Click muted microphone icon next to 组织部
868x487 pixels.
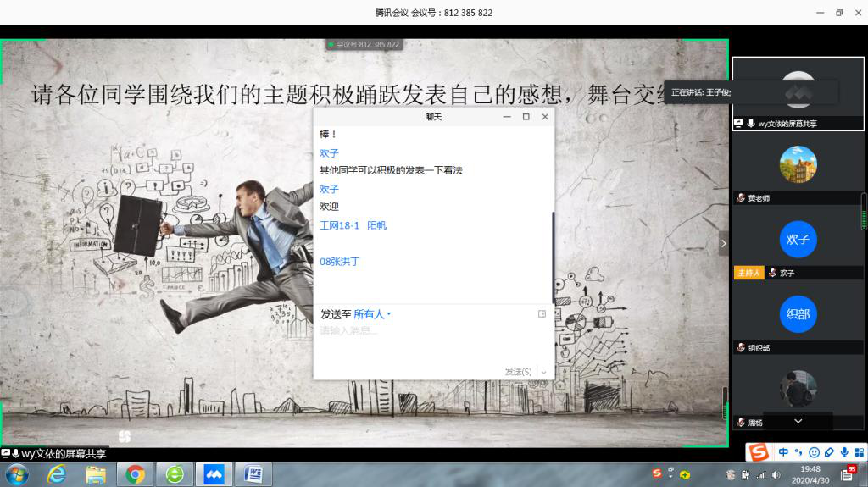point(741,348)
